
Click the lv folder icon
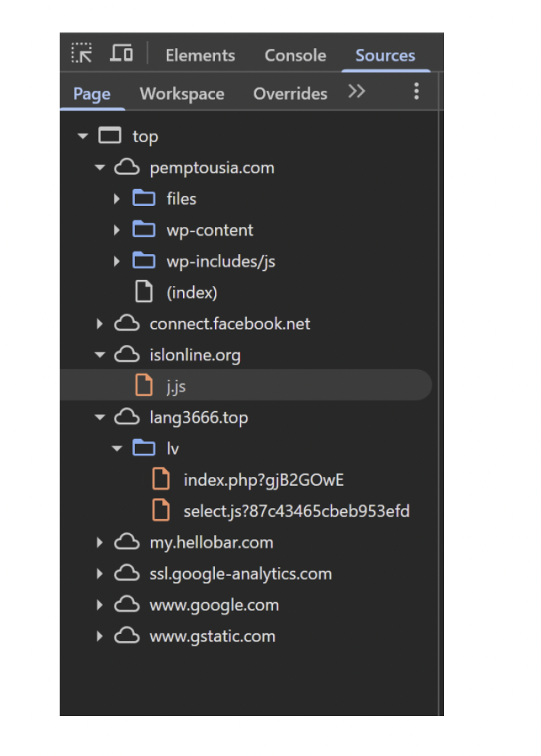[144, 448]
